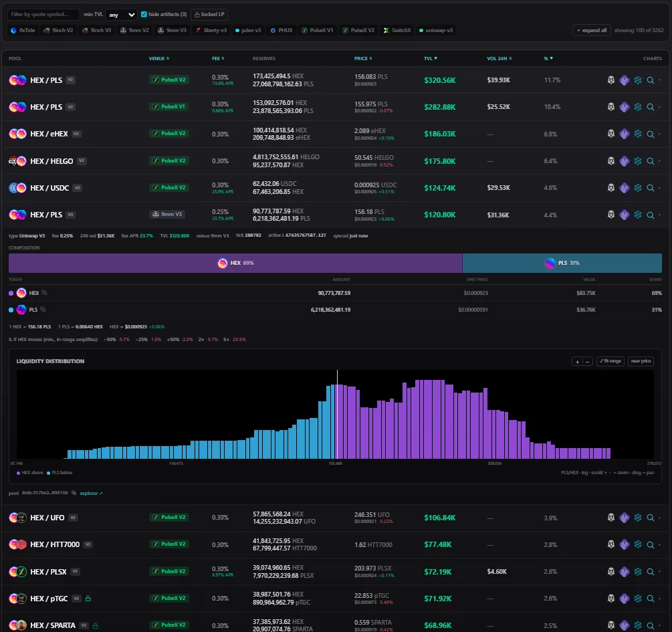Toggle the 9inch V2 venue filter
This screenshot has width=672, height=632.
pyautogui.click(x=58, y=31)
